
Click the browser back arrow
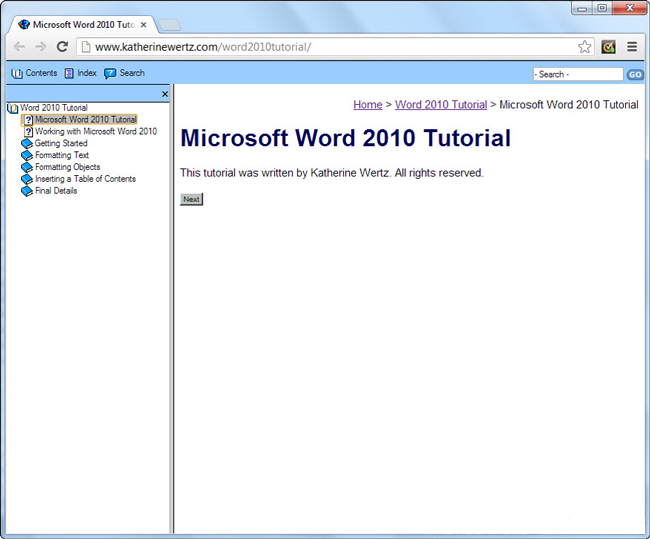[x=19, y=47]
